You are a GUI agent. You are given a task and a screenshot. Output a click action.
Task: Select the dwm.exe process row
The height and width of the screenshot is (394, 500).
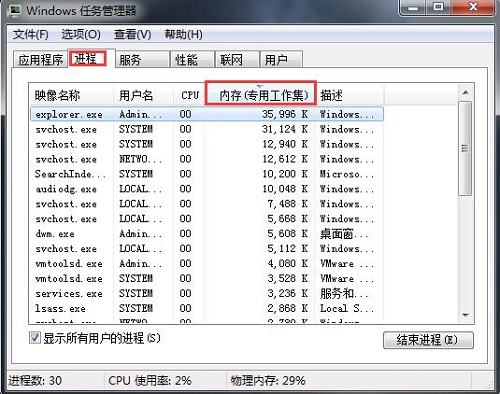(x=207, y=233)
